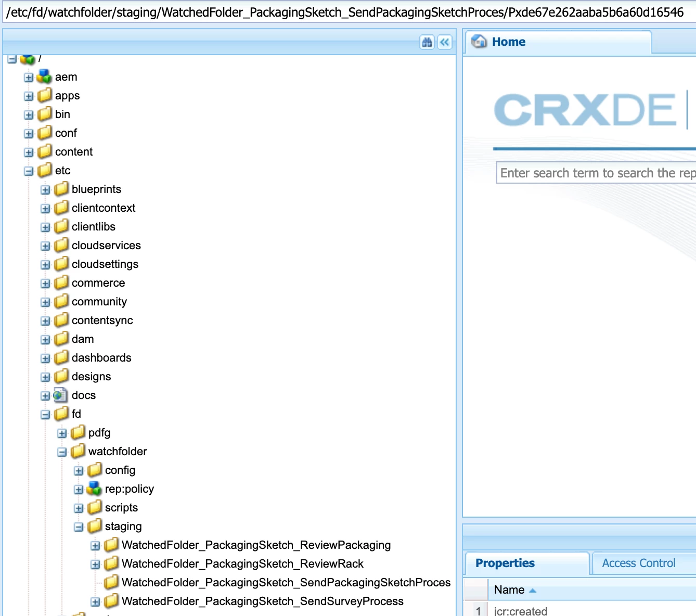Select the contentsync tree node
The width and height of the screenshot is (696, 616).
pos(102,320)
